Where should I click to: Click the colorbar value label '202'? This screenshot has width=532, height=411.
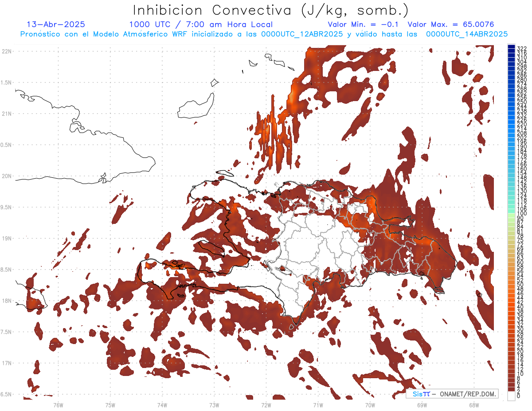521,138
